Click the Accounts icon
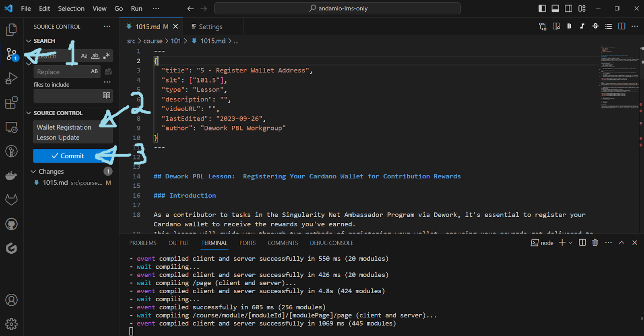 point(11,300)
